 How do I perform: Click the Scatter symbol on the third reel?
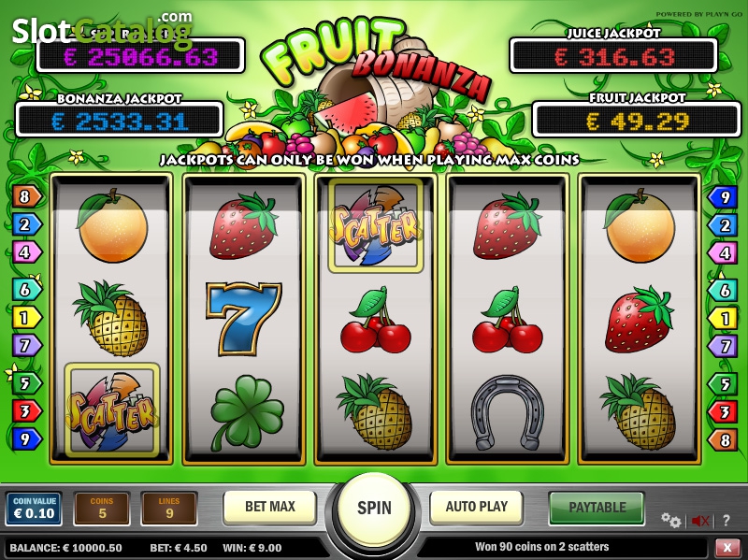point(376,225)
